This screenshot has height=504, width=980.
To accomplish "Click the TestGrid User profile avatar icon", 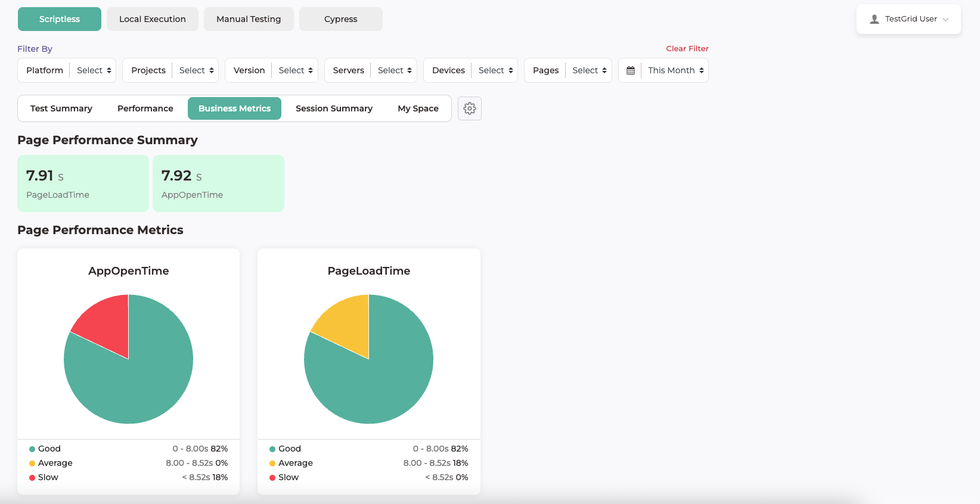I will (x=874, y=19).
